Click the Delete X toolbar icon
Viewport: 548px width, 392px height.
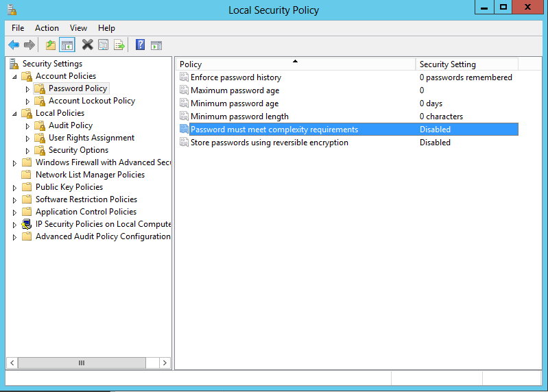pyautogui.click(x=87, y=45)
